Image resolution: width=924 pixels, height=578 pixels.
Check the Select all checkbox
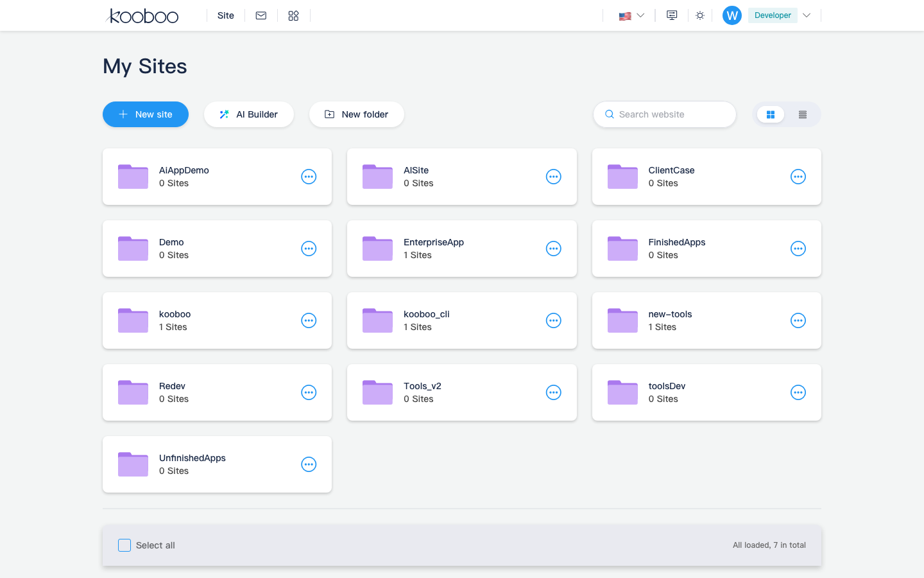tap(124, 545)
